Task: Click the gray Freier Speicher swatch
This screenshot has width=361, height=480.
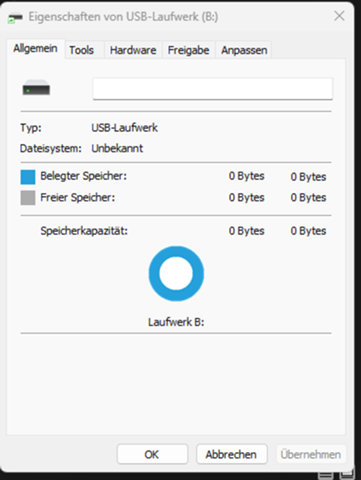Action: pyautogui.click(x=28, y=198)
